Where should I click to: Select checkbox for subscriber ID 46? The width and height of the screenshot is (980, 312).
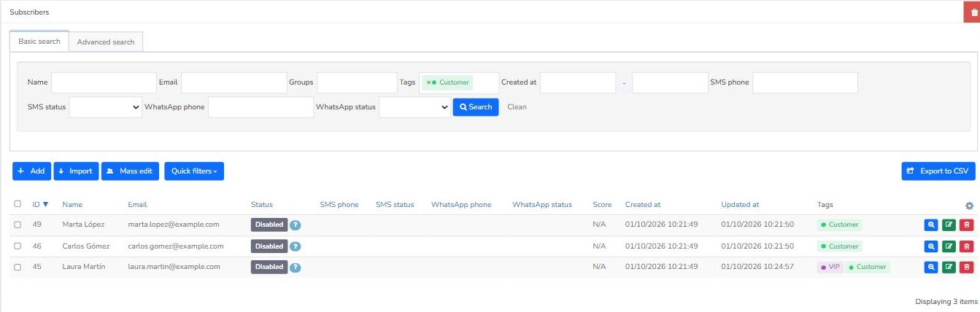[18, 246]
